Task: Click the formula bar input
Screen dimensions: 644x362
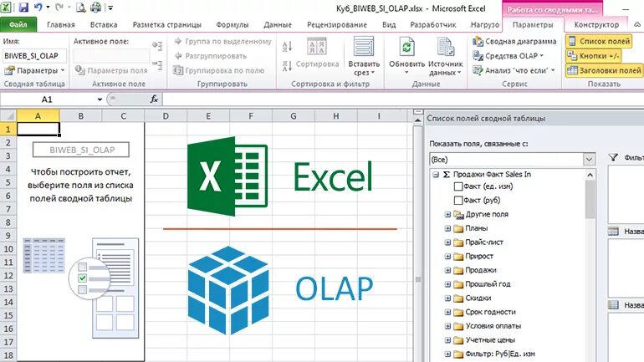Action: tap(402, 99)
